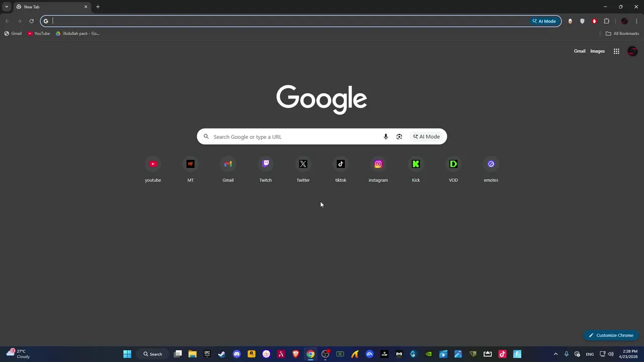Screen dimensions: 644x362
Task: Open a new tab with the plus button
Action: pyautogui.click(x=98, y=7)
